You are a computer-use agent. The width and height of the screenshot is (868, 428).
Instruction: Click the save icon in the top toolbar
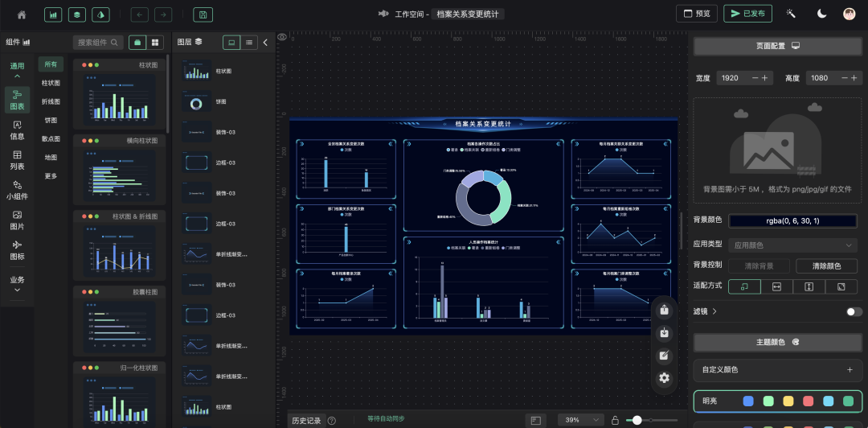203,14
